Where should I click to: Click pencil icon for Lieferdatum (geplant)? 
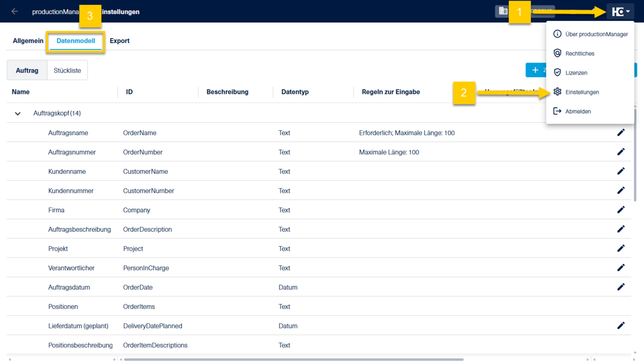click(x=621, y=326)
